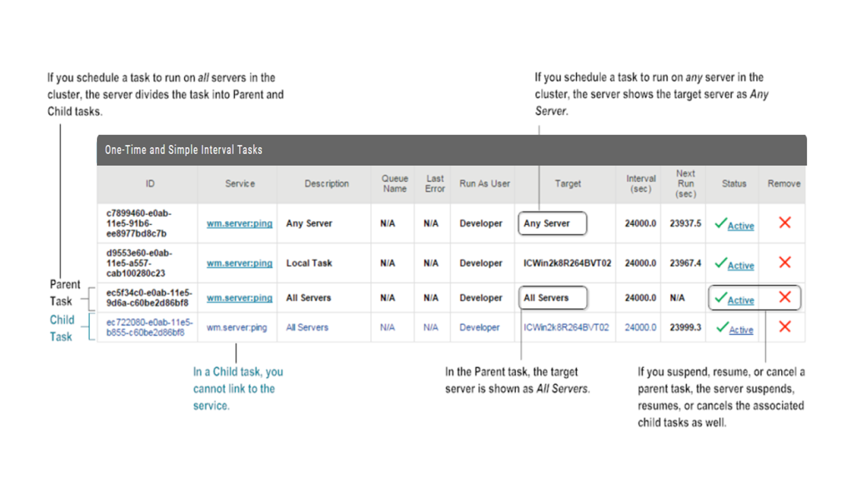Click green checkmark in Local Task row

[x=720, y=263]
